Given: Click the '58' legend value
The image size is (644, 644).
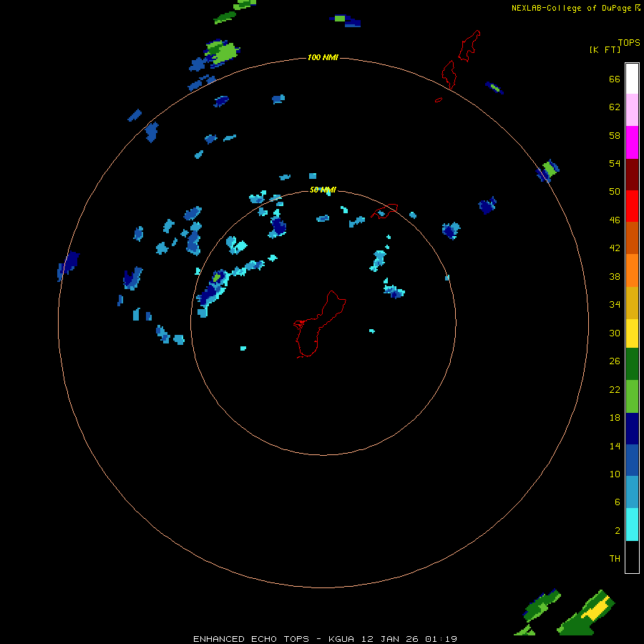Looking at the screenshot, I should coord(615,135).
